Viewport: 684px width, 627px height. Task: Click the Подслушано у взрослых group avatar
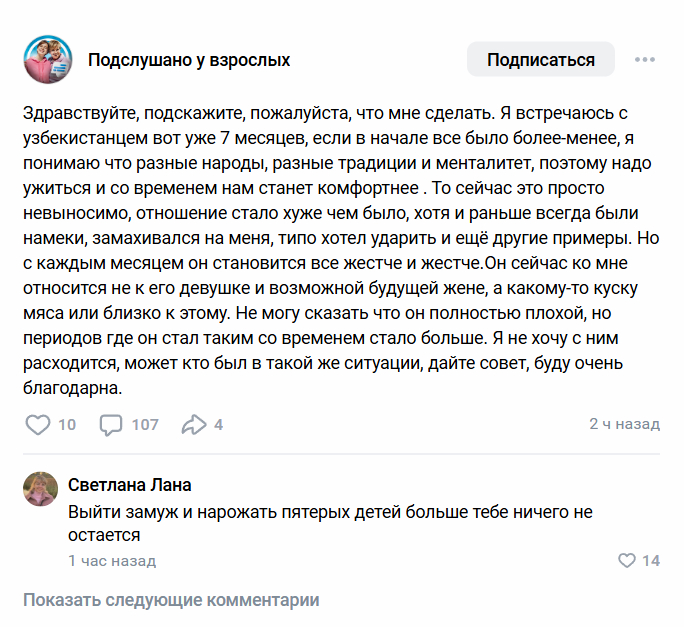pos(47,60)
